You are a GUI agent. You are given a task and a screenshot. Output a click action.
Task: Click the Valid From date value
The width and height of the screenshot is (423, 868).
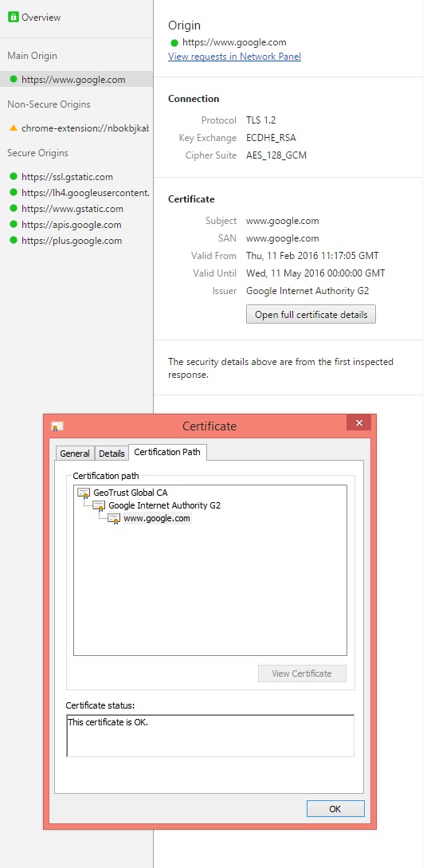point(312,256)
